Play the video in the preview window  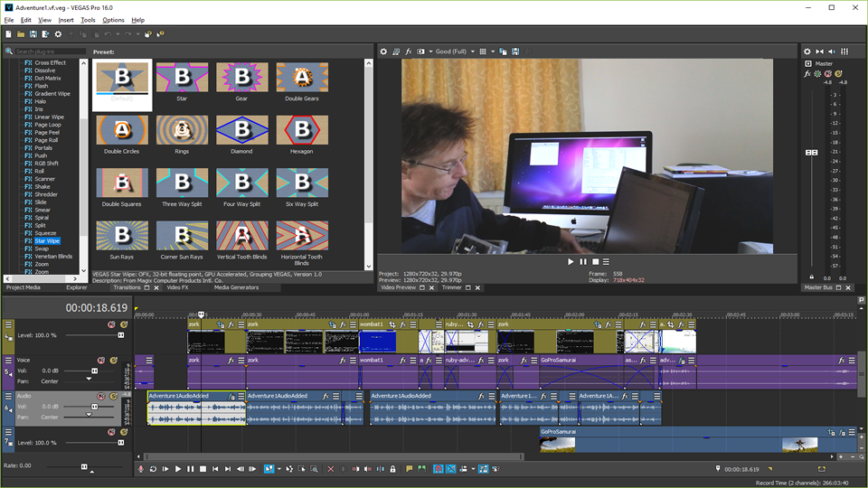pos(571,262)
